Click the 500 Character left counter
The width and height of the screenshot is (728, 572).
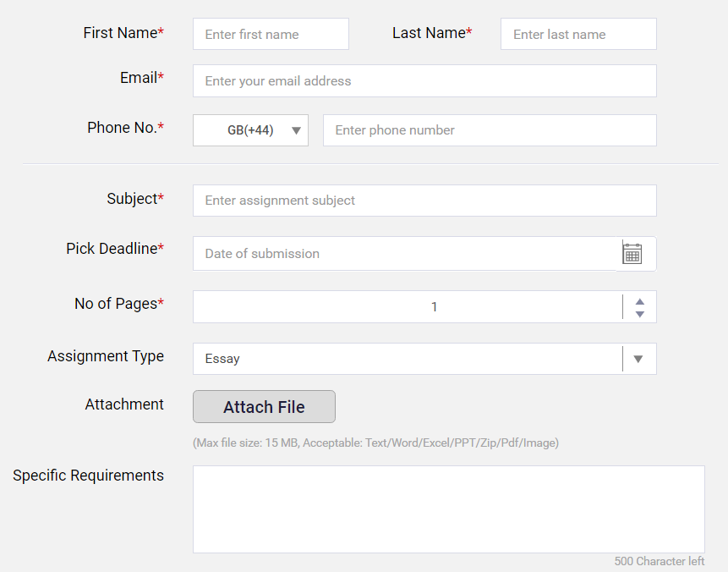660,561
